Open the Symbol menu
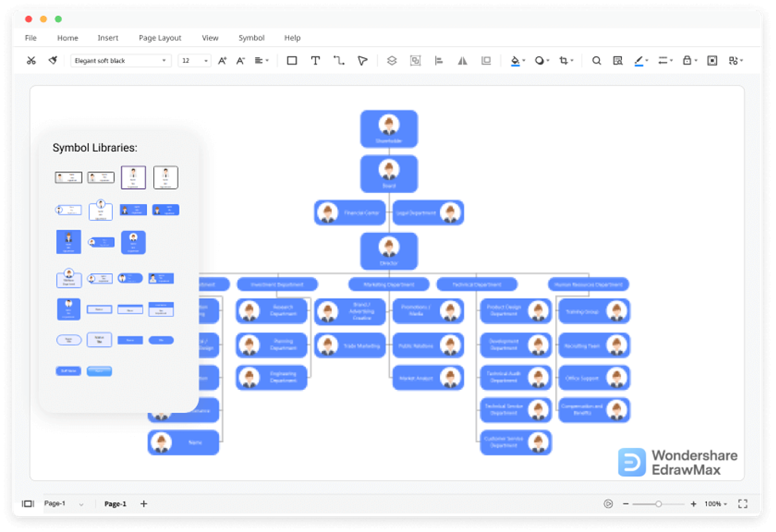Viewport: 776px width, 532px height. tap(252, 37)
